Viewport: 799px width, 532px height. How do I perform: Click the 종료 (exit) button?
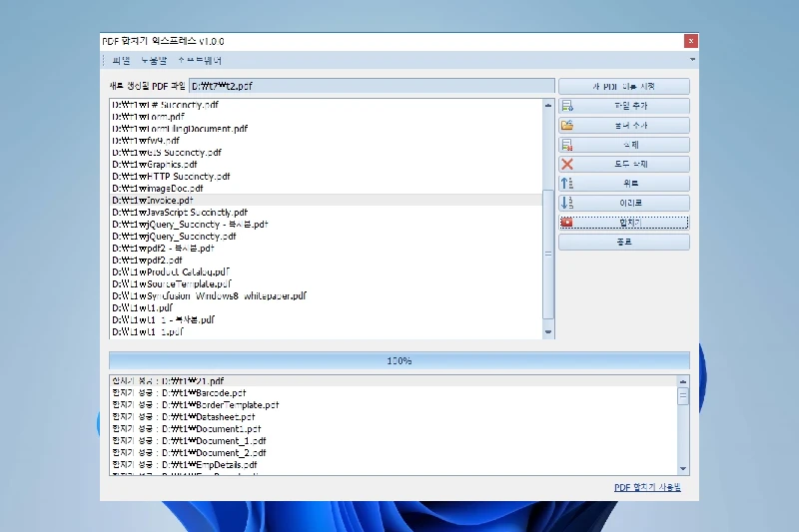click(x=623, y=242)
